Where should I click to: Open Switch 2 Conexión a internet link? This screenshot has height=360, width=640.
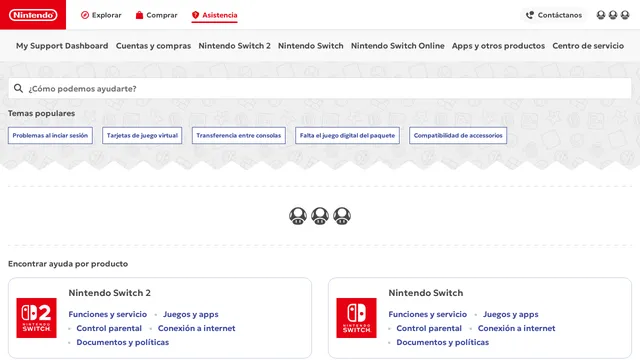pyautogui.click(x=197, y=328)
